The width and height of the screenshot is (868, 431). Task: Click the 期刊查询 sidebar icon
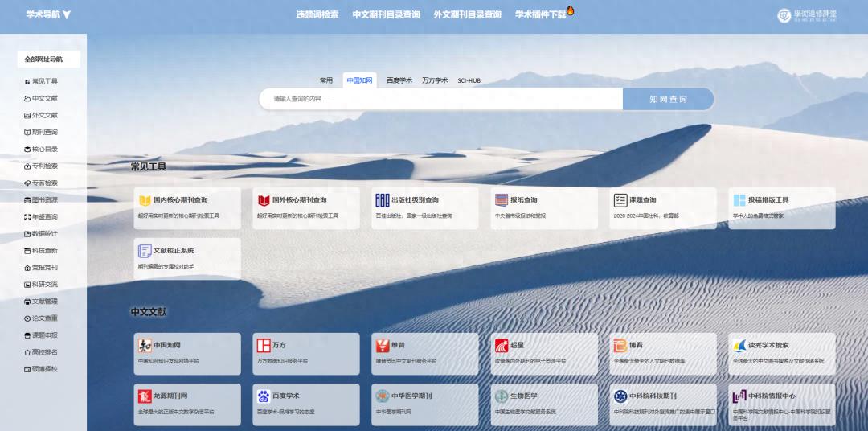click(x=27, y=133)
